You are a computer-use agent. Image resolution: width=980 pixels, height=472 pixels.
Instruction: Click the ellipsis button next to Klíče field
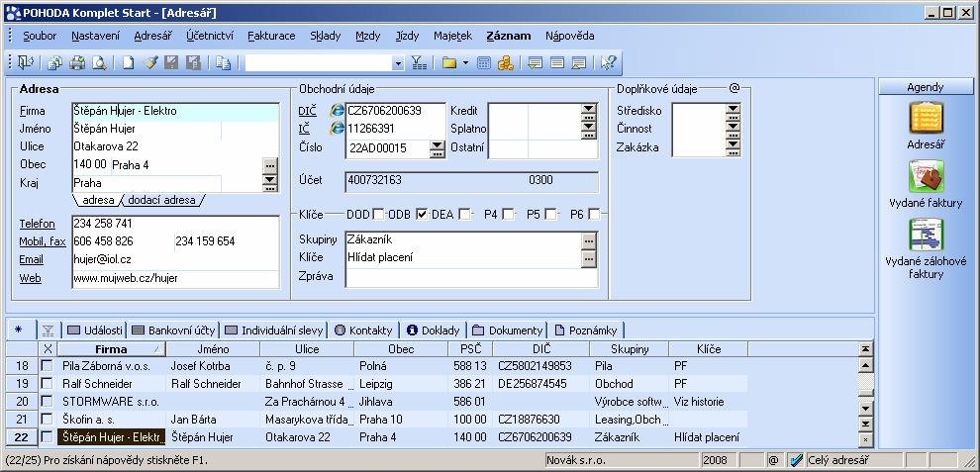tap(589, 257)
